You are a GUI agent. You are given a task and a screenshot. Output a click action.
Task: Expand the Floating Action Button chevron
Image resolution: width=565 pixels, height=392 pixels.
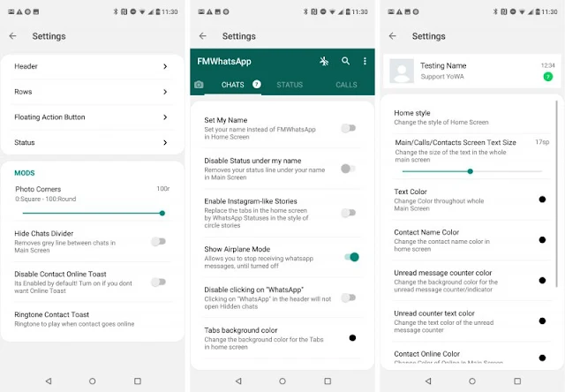click(165, 117)
